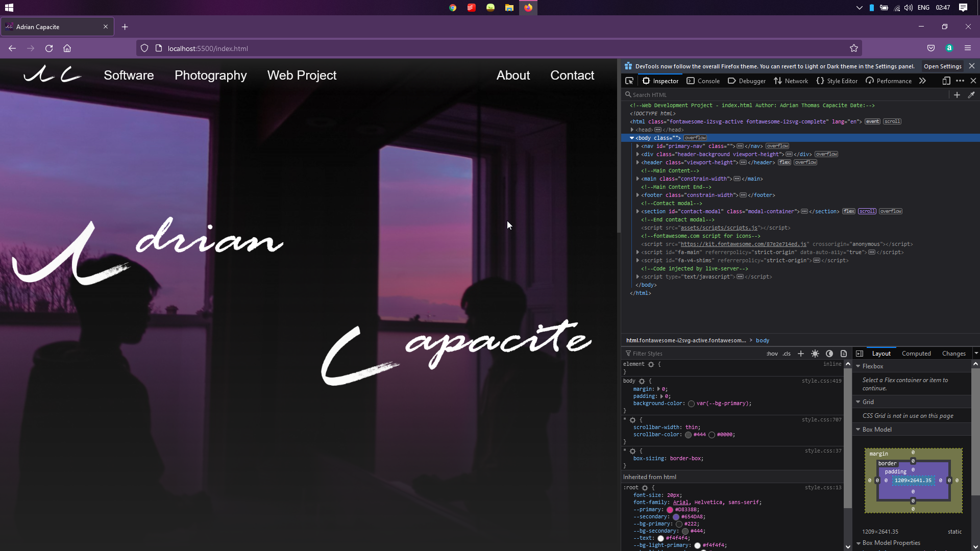Click highlighter icon beside element rule
The width and height of the screenshot is (980, 551).
click(651, 364)
